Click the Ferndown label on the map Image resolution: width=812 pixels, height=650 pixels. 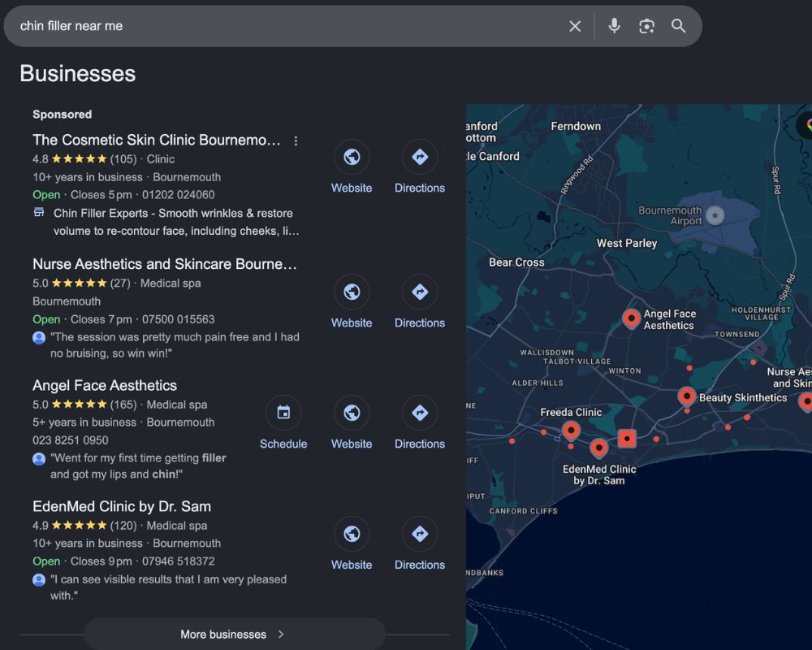576,126
